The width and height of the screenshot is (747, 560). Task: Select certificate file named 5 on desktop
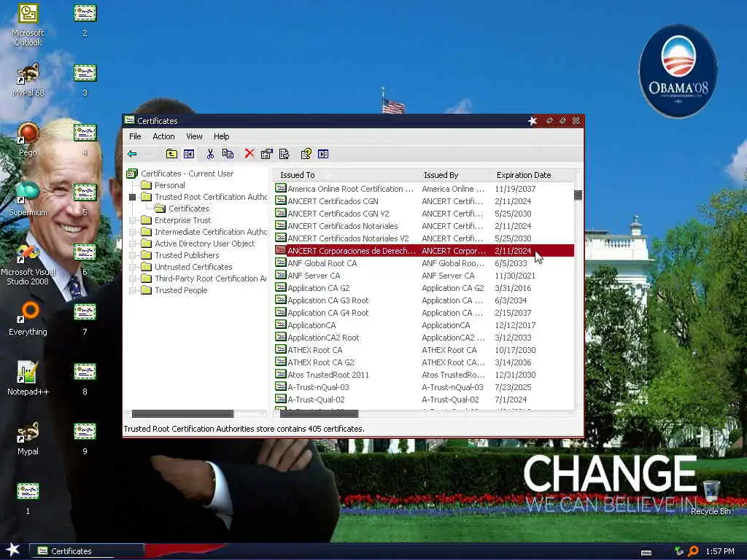(x=85, y=200)
